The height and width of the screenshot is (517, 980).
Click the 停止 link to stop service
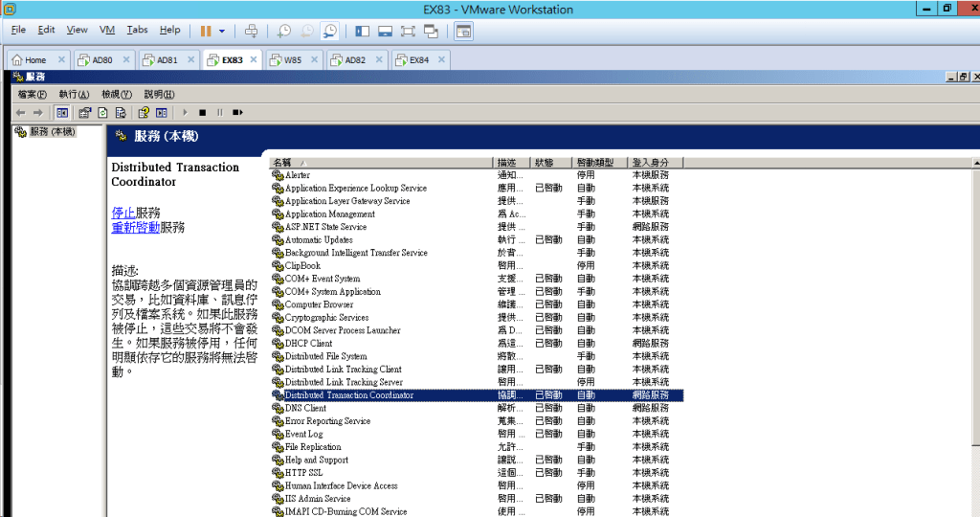pyautogui.click(x=123, y=213)
